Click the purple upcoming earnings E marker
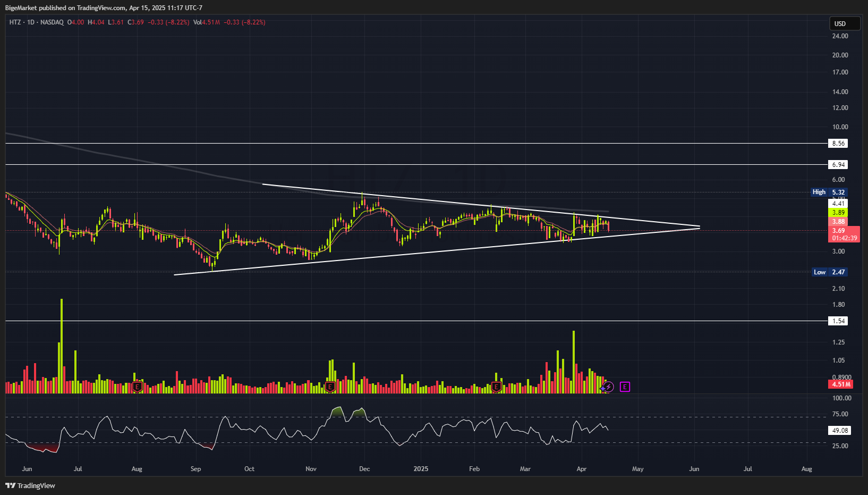 625,387
